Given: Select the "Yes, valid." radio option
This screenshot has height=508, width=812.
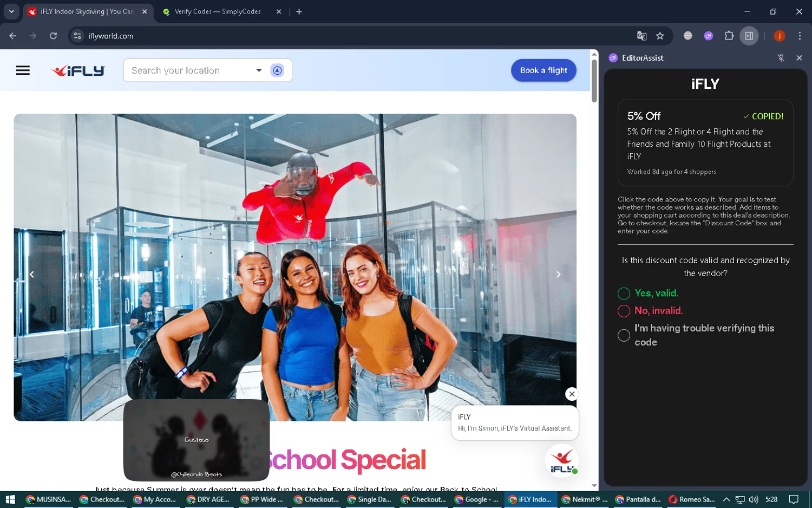Looking at the screenshot, I should pyautogui.click(x=624, y=294).
